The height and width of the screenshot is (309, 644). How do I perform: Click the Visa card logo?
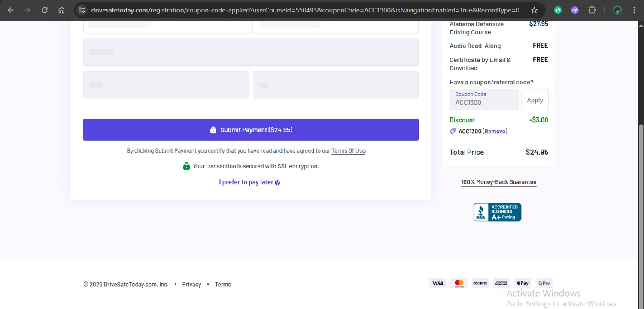click(x=437, y=283)
